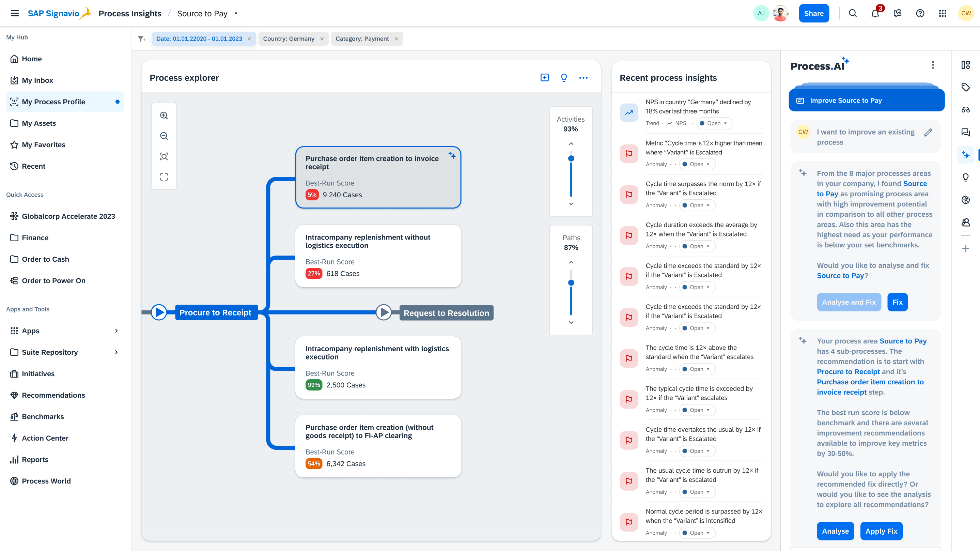Click the add filter funnel icon
980x551 pixels.
(142, 39)
